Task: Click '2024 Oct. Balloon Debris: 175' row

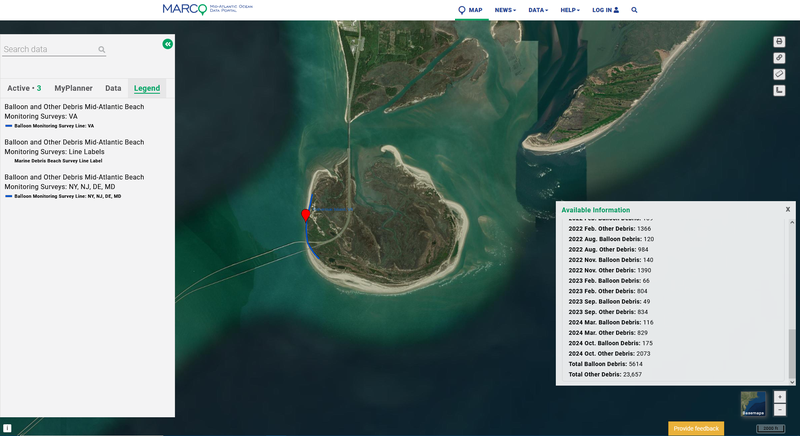Action: (x=611, y=343)
